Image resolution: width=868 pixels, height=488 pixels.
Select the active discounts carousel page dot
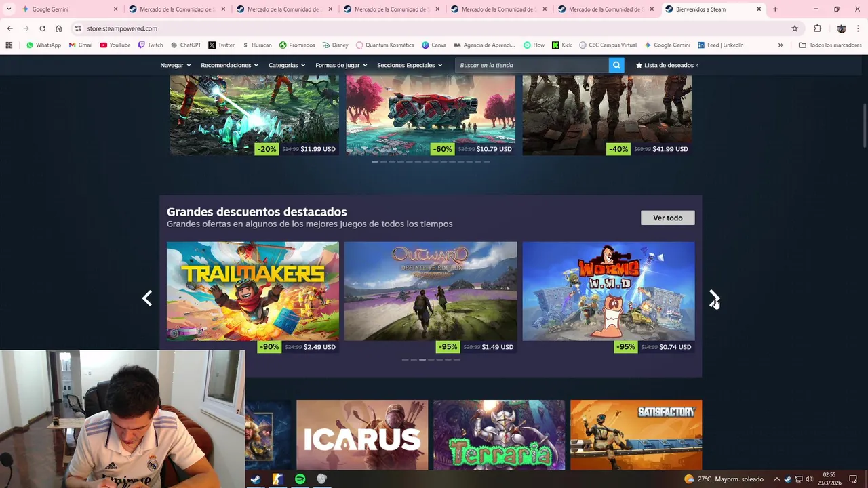tap(422, 359)
